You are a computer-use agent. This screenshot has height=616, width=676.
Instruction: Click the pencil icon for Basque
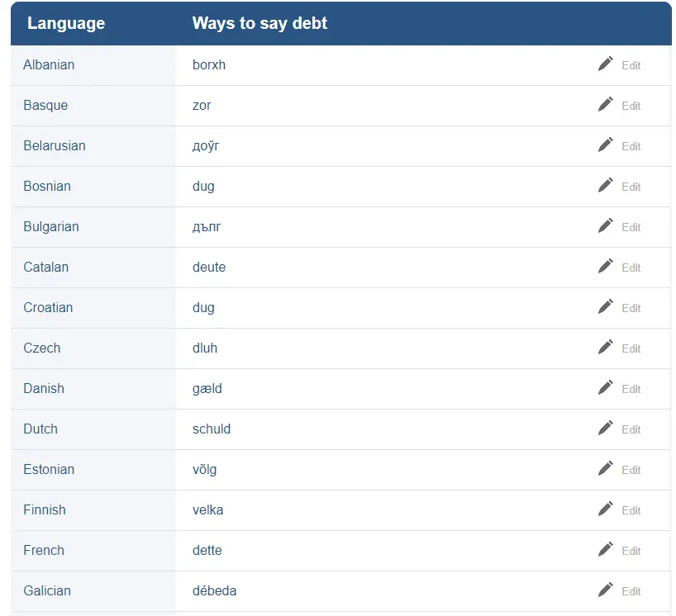click(x=606, y=105)
